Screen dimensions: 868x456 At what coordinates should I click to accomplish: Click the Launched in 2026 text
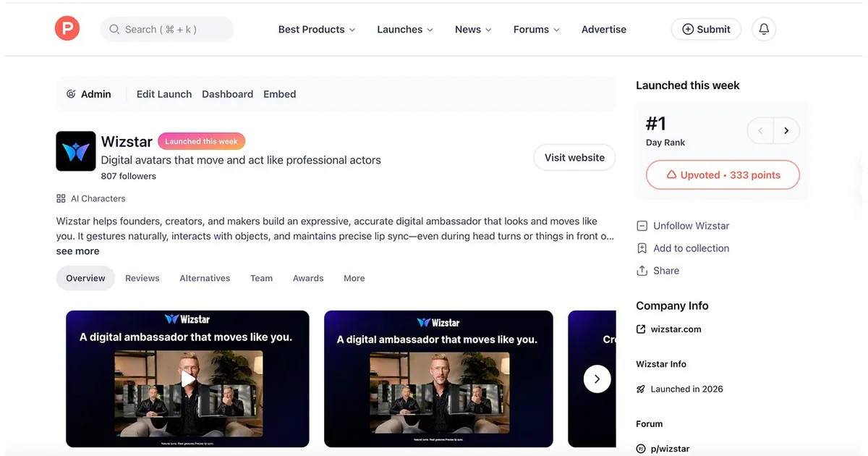click(x=686, y=389)
